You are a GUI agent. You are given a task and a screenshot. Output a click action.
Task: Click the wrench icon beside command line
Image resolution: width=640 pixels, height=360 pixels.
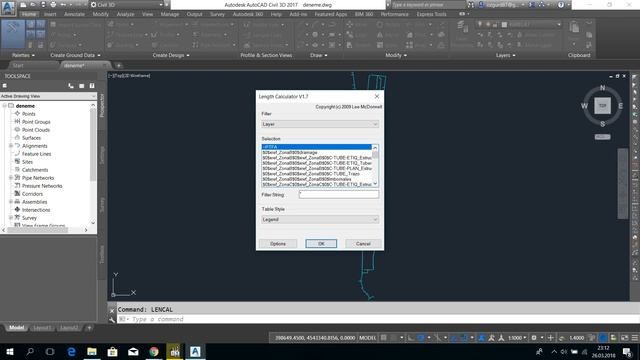coord(112,320)
